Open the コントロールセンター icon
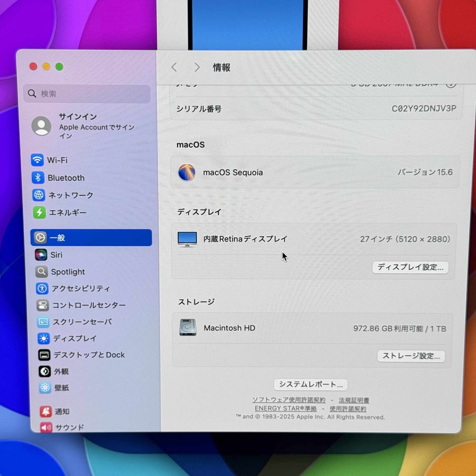The image size is (476, 476). [x=42, y=305]
